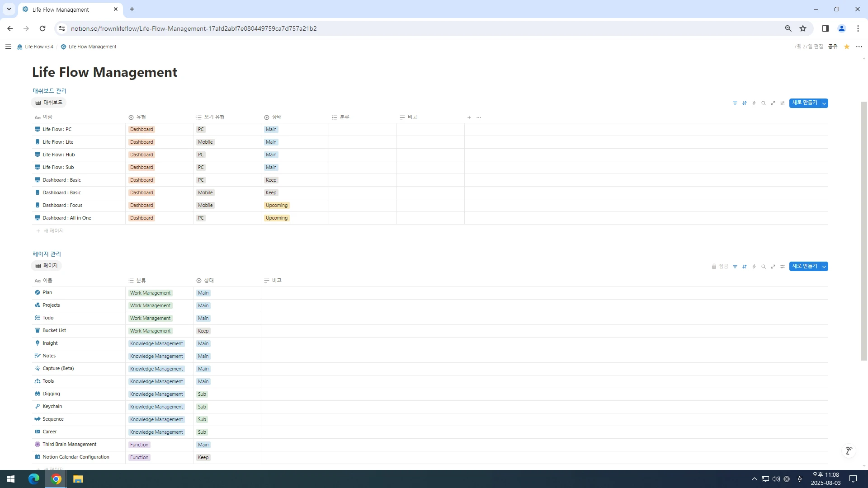The image size is (868, 488).
Task: Toggle the page database lock (잠금)
Action: (x=720, y=267)
